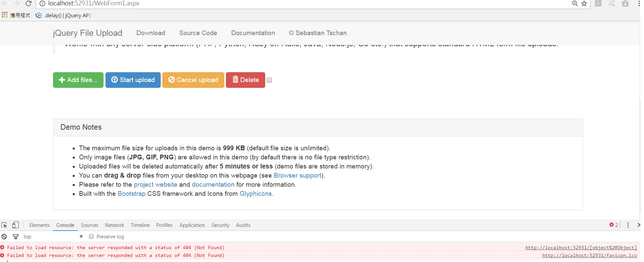Click the 'JPG, GIF, PNG' file types text
This screenshot has width=644, height=262.
[152, 157]
